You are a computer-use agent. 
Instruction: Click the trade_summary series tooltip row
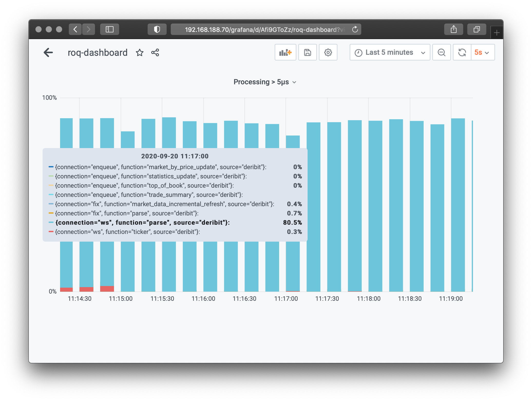click(175, 195)
